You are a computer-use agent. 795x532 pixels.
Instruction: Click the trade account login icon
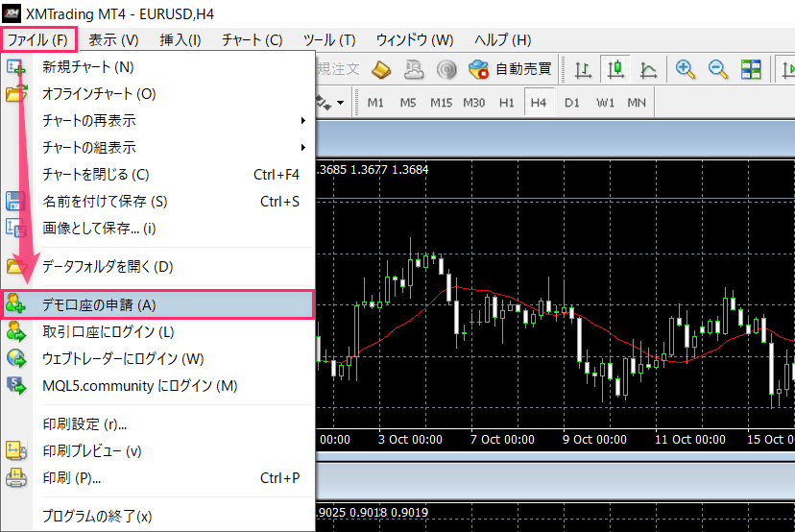coord(15,331)
